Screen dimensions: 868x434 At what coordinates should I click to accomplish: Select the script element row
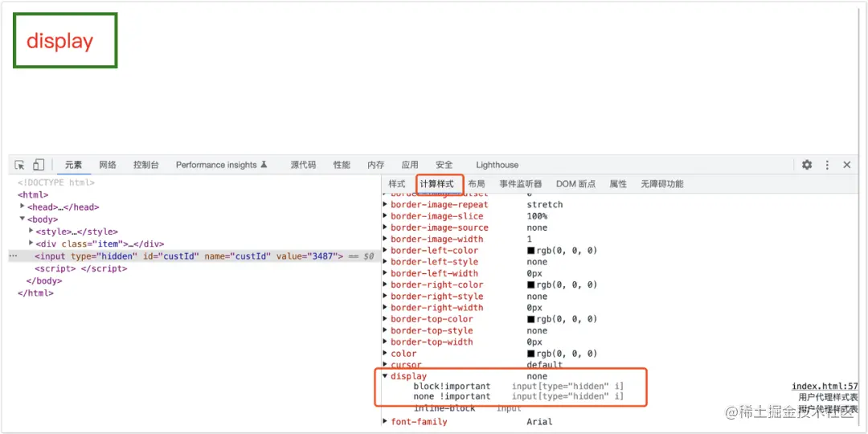[x=81, y=268]
